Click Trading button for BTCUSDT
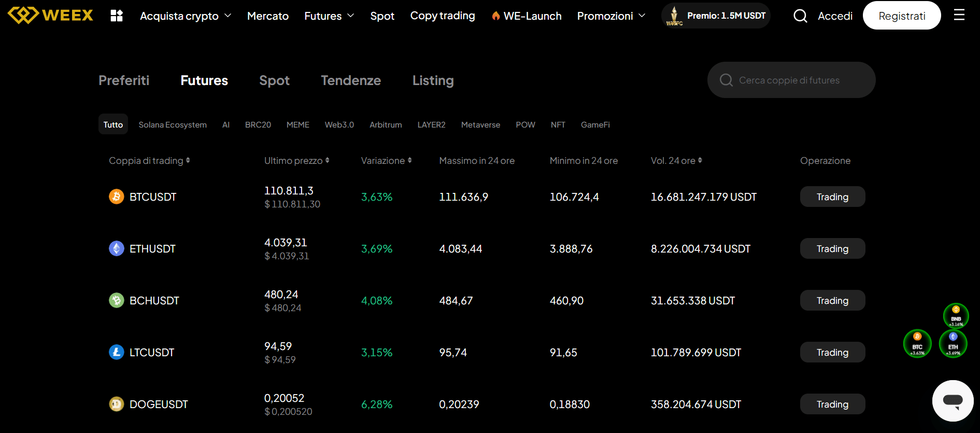This screenshot has width=980, height=433. pyautogui.click(x=832, y=197)
